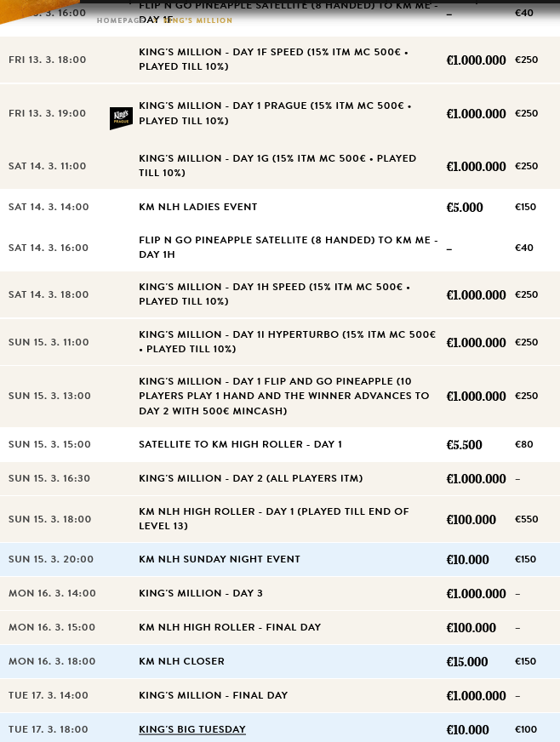Open KM NLH Sunday Night Event
The height and width of the screenshot is (742, 560).
(x=220, y=559)
